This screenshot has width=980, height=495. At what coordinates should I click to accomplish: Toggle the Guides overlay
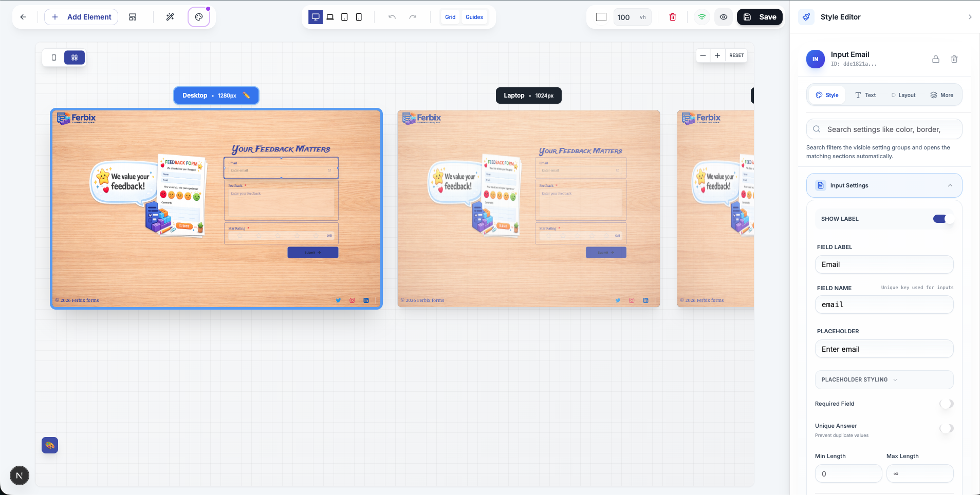474,17
